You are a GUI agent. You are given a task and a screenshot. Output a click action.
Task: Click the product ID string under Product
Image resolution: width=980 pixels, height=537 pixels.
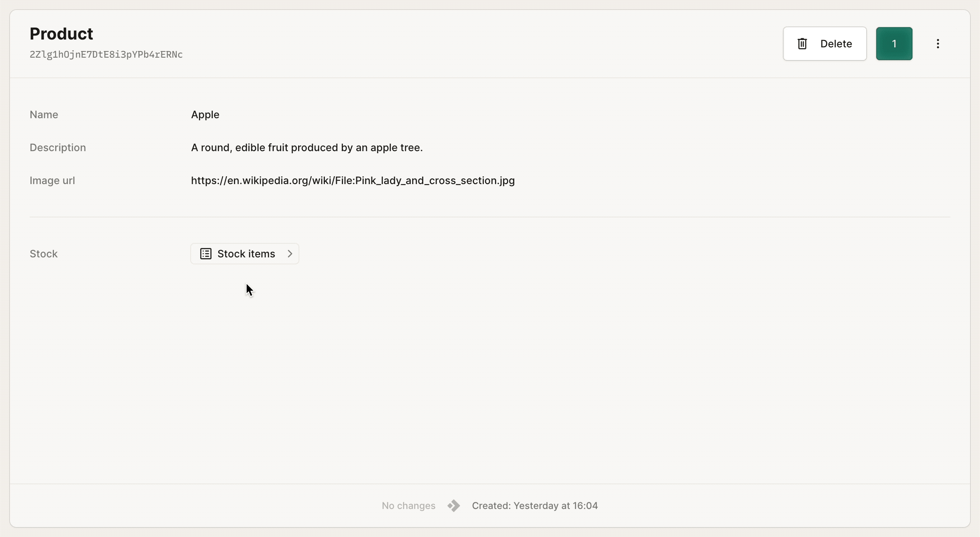106,54
